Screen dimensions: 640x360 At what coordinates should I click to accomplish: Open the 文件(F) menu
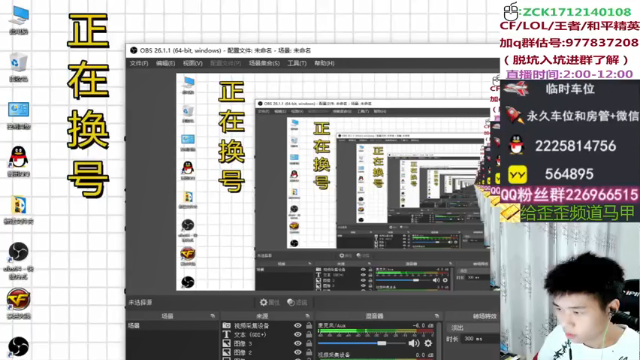(139, 63)
